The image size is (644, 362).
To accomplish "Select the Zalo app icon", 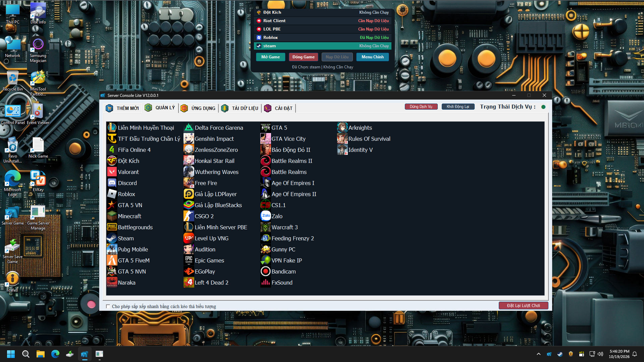I will point(265,216).
